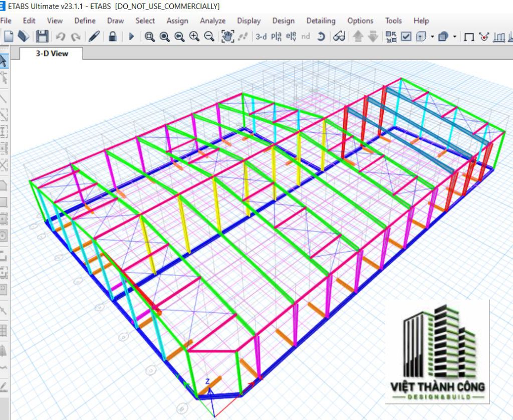
Task: Redo the last undone action
Action: click(76, 37)
